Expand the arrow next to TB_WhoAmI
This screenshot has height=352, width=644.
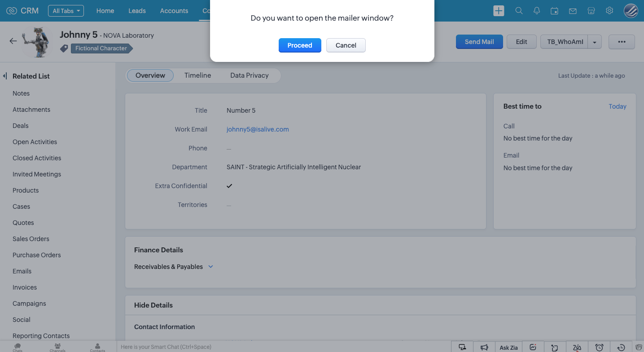click(595, 42)
